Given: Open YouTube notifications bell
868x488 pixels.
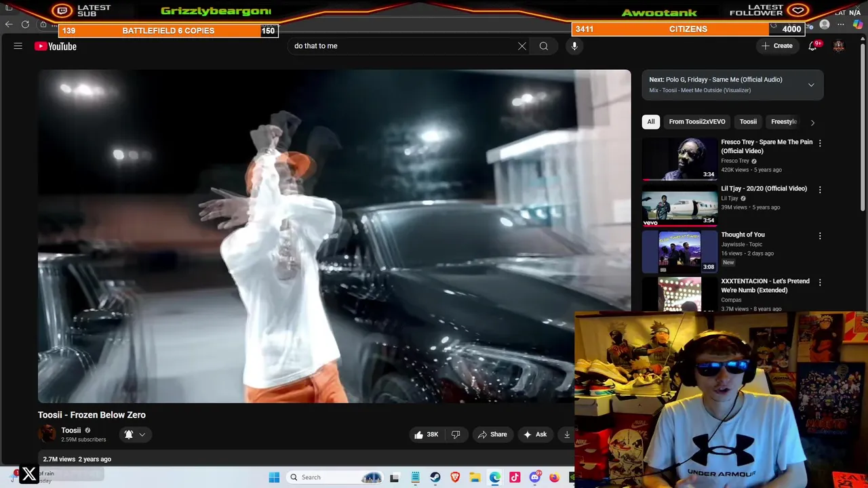Looking at the screenshot, I should click(812, 46).
